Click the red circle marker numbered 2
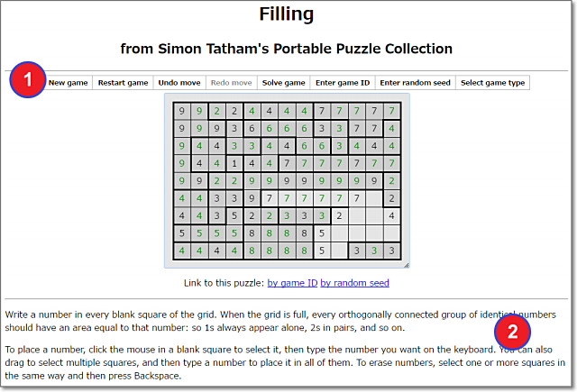Image resolution: width=577 pixels, height=392 pixels. 513,331
